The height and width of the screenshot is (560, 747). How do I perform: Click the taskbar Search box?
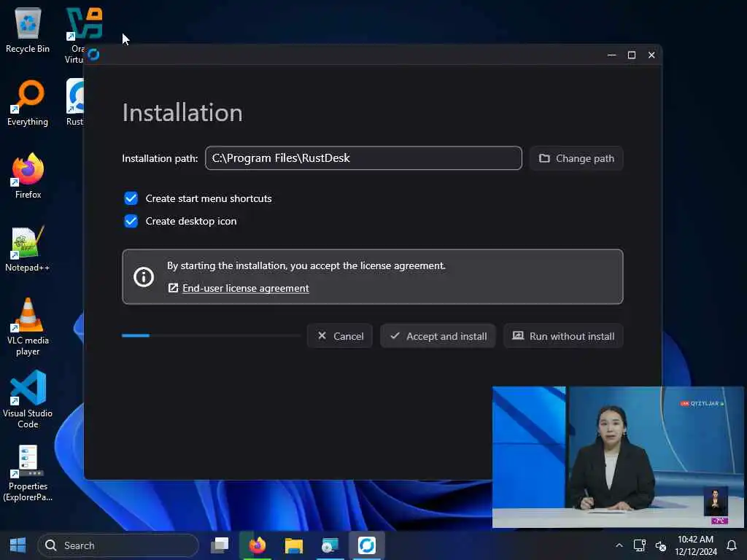118,545
